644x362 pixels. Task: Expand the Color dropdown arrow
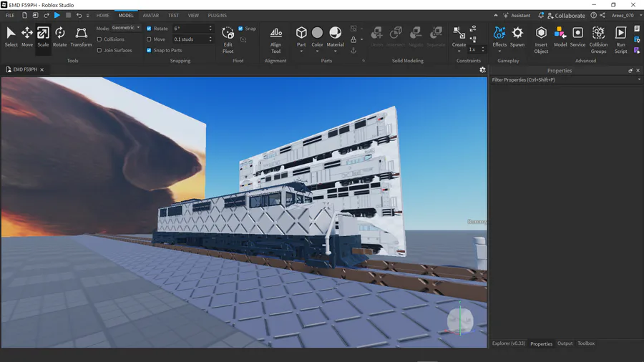317,52
